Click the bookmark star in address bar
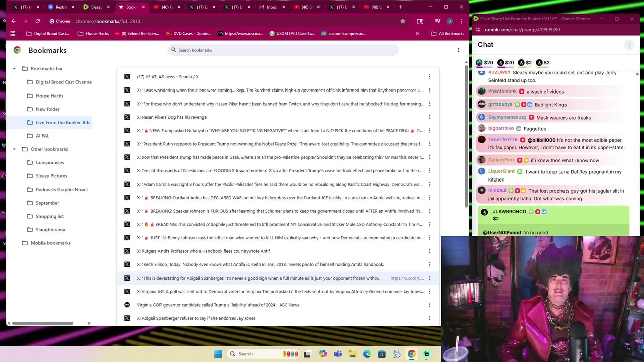Viewport: 644px width, 362px height. [403, 21]
